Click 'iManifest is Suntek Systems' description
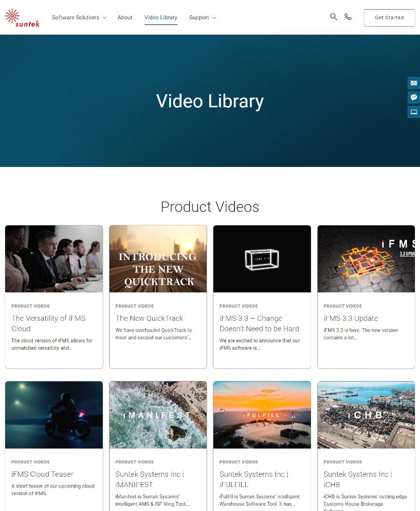Image resolution: width=420 pixels, height=511 pixels. click(153, 500)
